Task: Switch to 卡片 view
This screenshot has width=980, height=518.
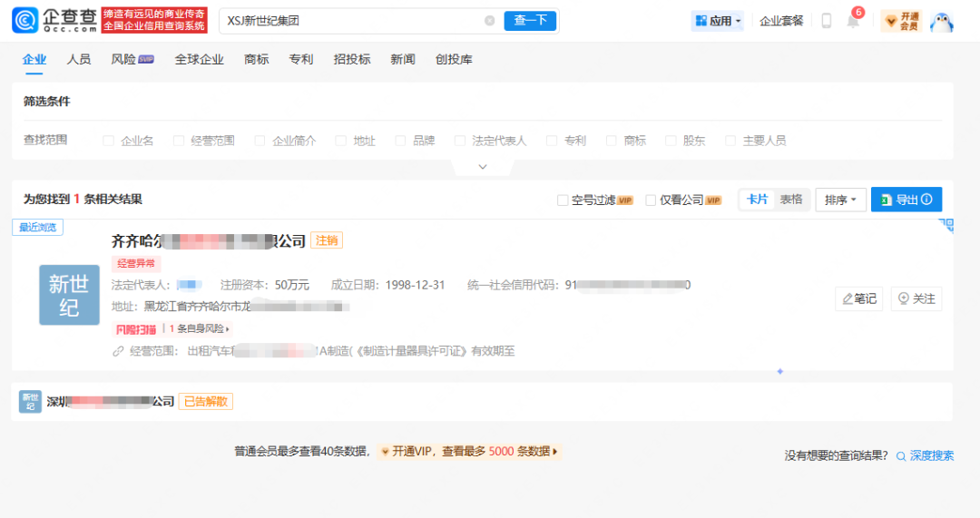Action: [757, 200]
